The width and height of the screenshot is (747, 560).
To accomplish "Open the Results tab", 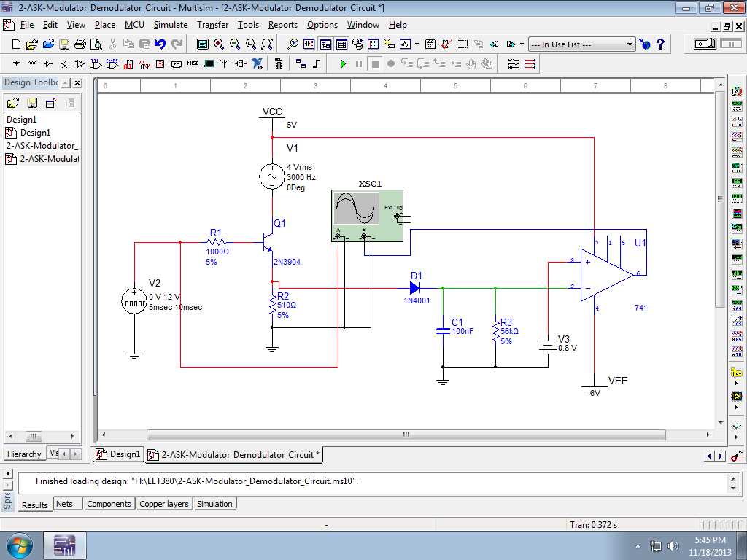I will [35, 505].
